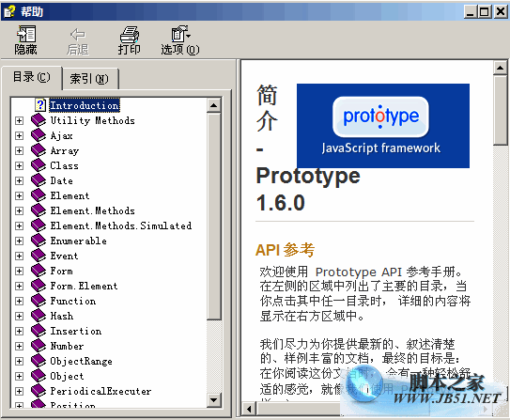This screenshot has height=420, width=510.
Task: Select the 目录(C) tab
Action: tap(32, 77)
